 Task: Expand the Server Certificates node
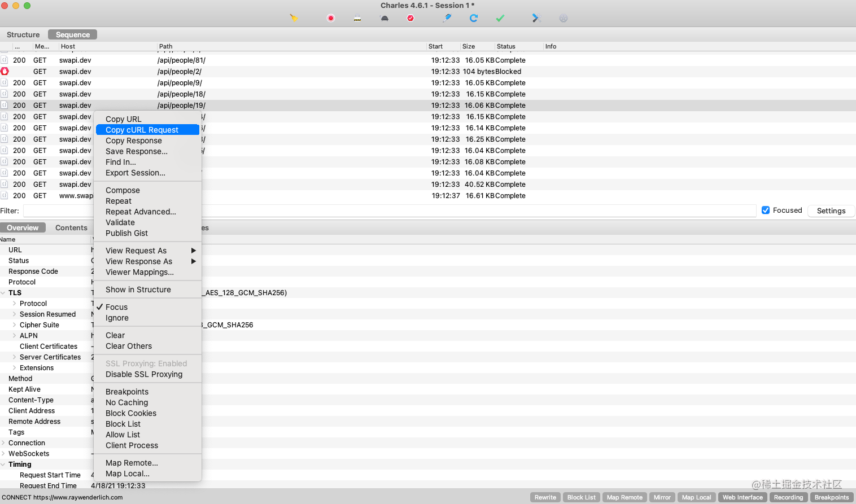(x=15, y=357)
